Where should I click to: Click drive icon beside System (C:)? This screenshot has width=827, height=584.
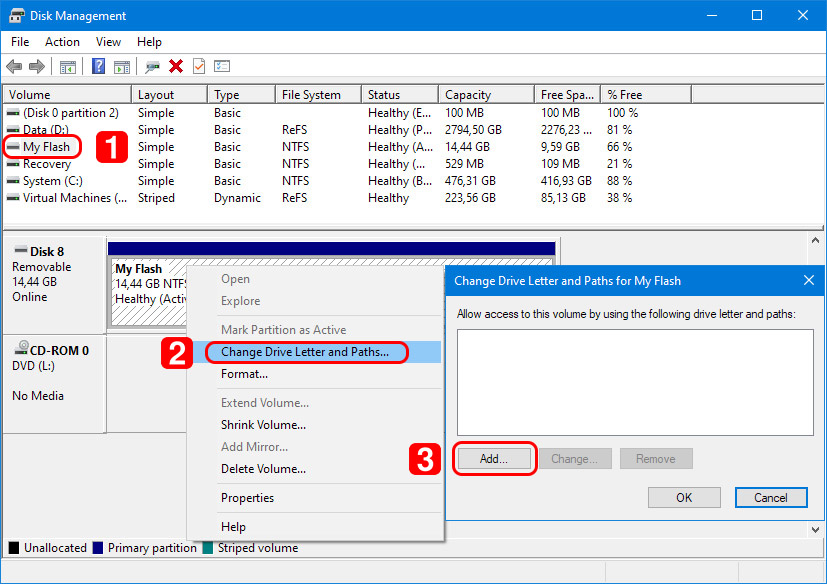13,181
